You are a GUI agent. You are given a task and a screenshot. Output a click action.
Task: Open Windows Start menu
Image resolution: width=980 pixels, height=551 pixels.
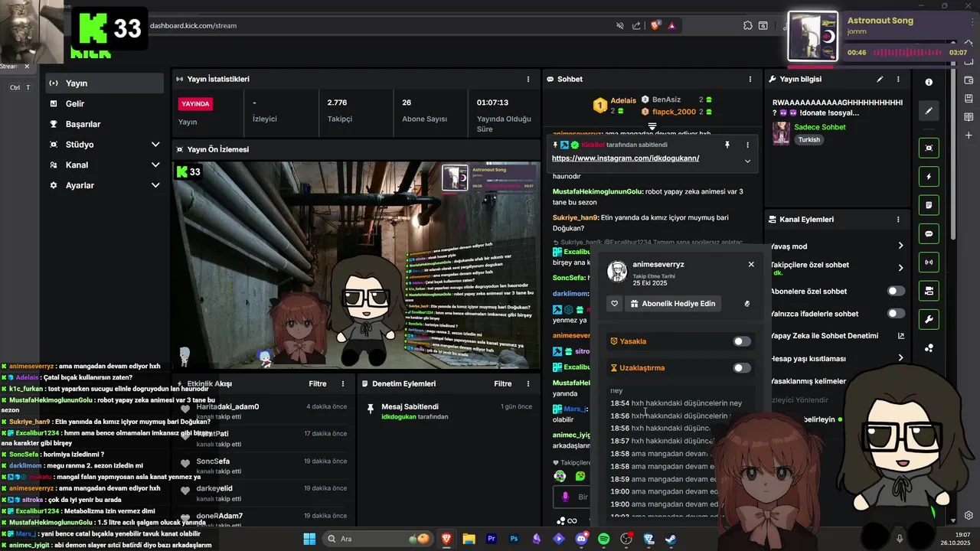[x=309, y=539]
